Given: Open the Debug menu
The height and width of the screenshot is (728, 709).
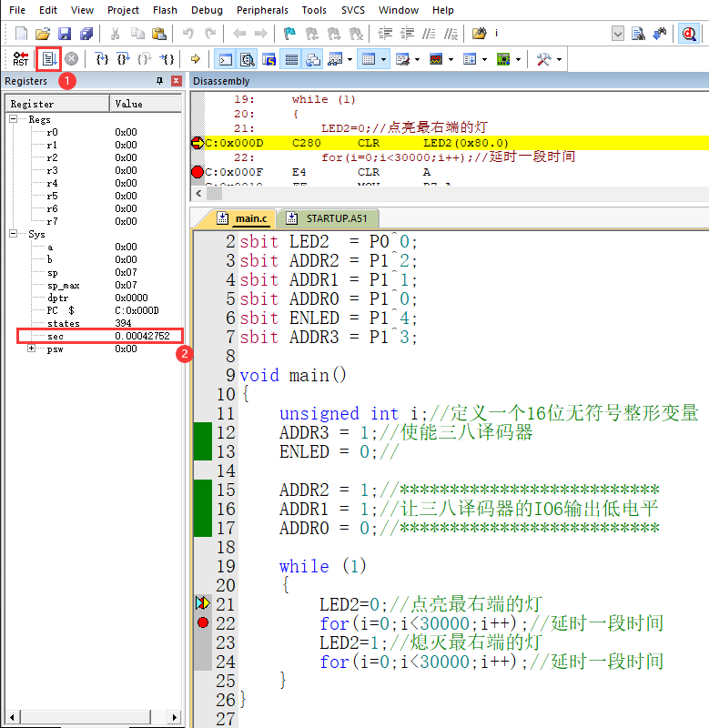Looking at the screenshot, I should (206, 10).
